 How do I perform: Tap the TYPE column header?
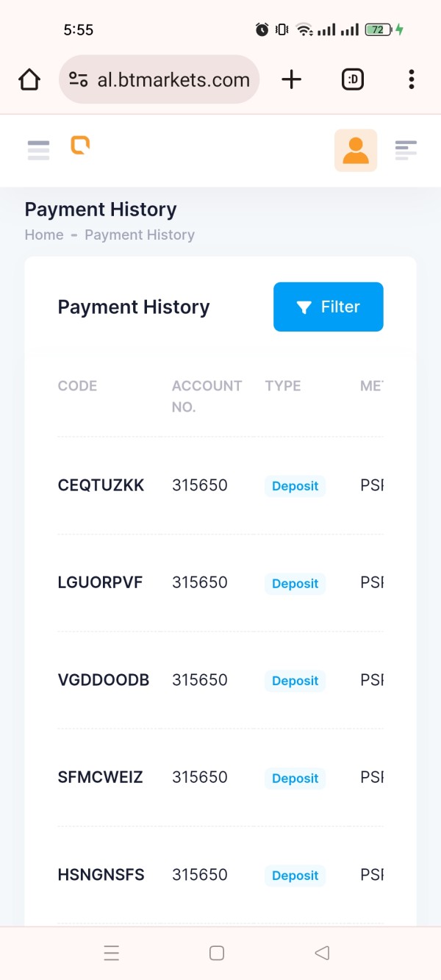283,386
